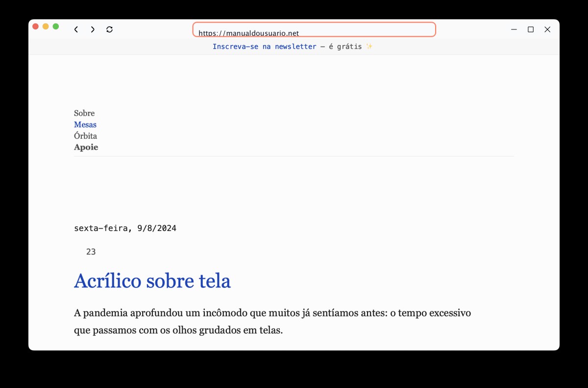The image size is (588, 388).
Task: Click the article paragraph about the pandemic
Action: click(x=272, y=321)
